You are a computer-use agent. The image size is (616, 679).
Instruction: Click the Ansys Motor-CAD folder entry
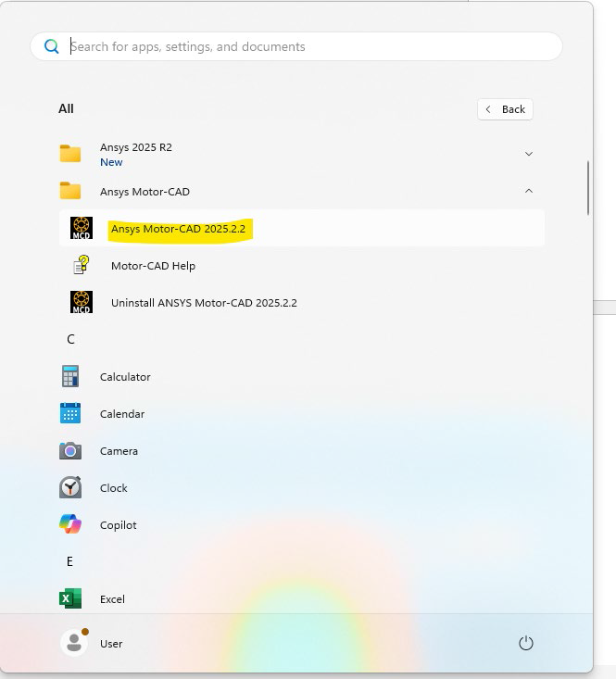[x=144, y=192]
